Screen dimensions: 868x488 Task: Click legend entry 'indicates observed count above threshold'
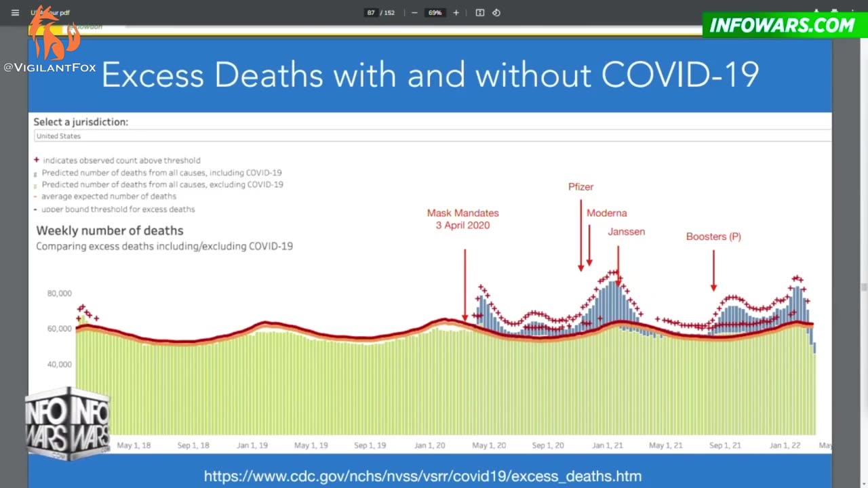click(121, 161)
